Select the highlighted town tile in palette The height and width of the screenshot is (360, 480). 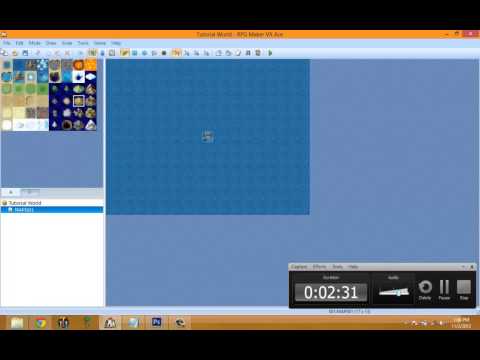(79, 101)
